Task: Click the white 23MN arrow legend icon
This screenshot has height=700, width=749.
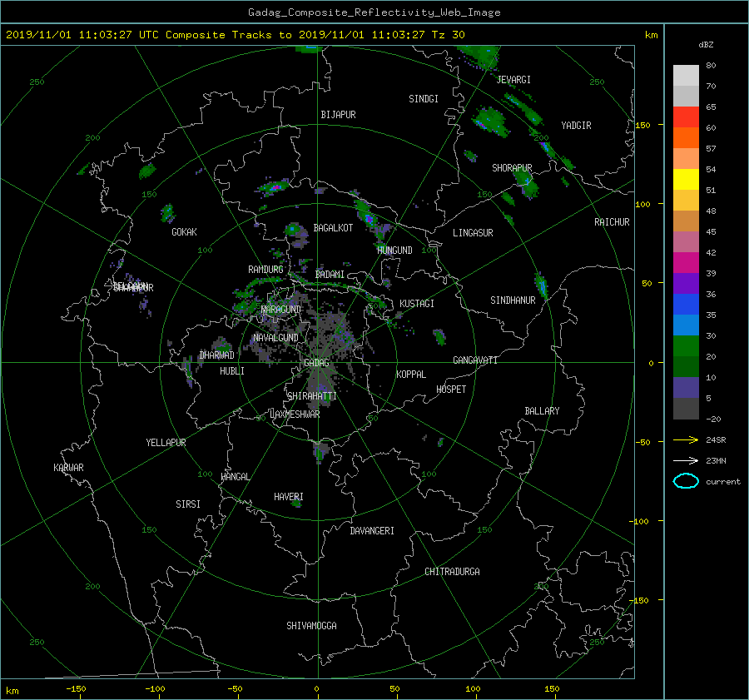Action: pyautogui.click(x=686, y=460)
